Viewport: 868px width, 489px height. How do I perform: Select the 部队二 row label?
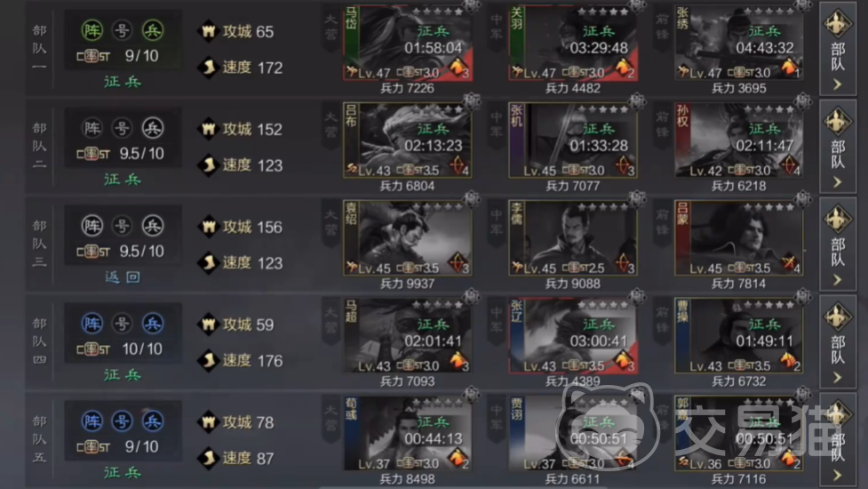coord(39,146)
